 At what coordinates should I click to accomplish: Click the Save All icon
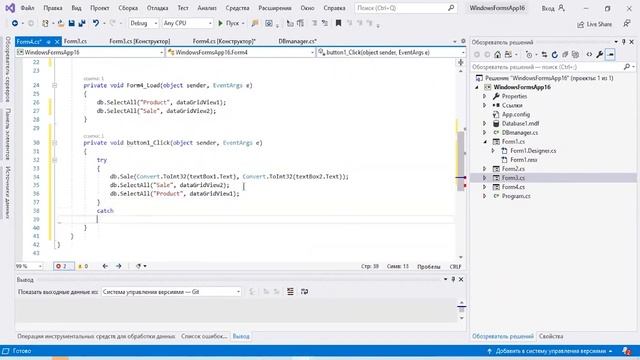pos(82,23)
